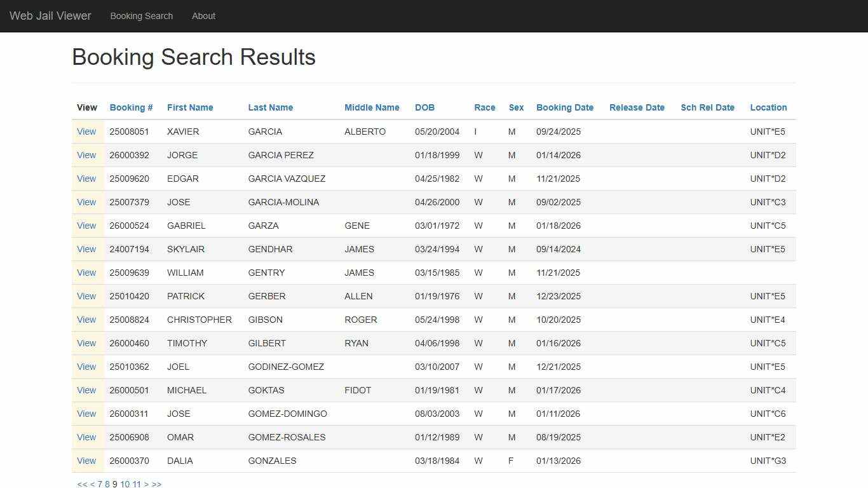Open page 7 of results

click(100, 484)
